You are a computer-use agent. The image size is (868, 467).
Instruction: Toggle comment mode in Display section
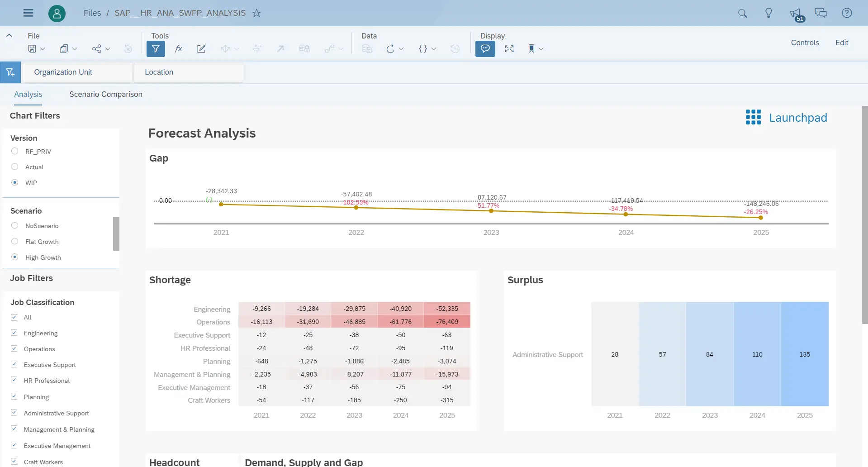[485, 48]
